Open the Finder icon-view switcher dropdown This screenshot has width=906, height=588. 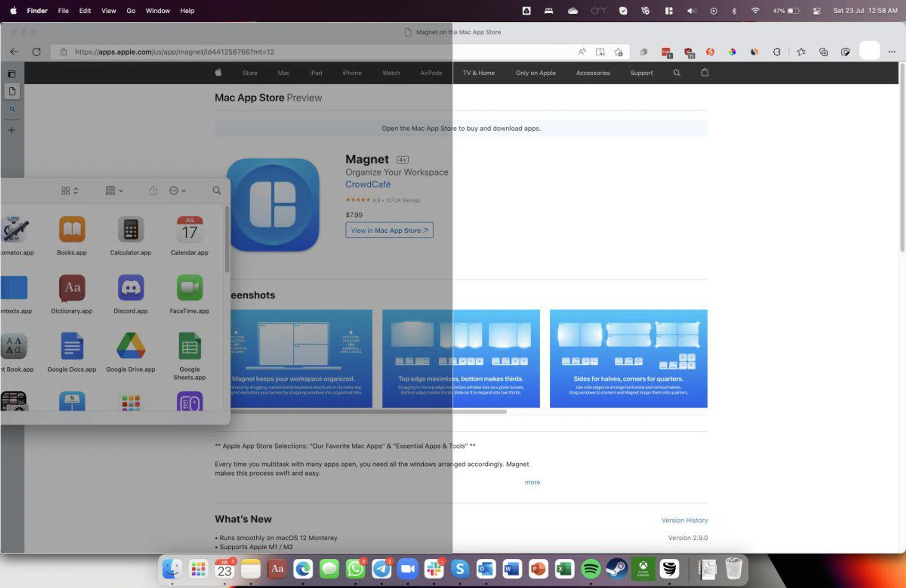click(x=69, y=191)
